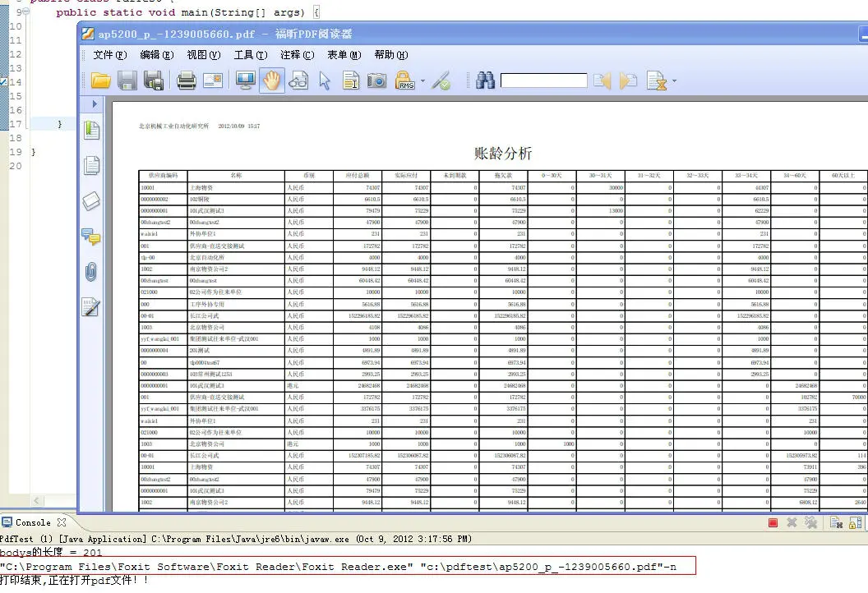Open the Pages thumbnail panel
The width and height of the screenshot is (868, 593).
click(91, 166)
